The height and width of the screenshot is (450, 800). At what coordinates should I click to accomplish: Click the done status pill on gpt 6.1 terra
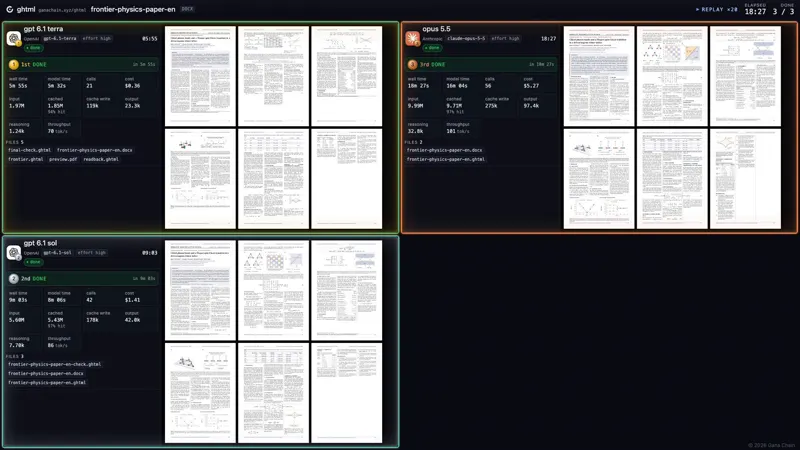point(34,48)
